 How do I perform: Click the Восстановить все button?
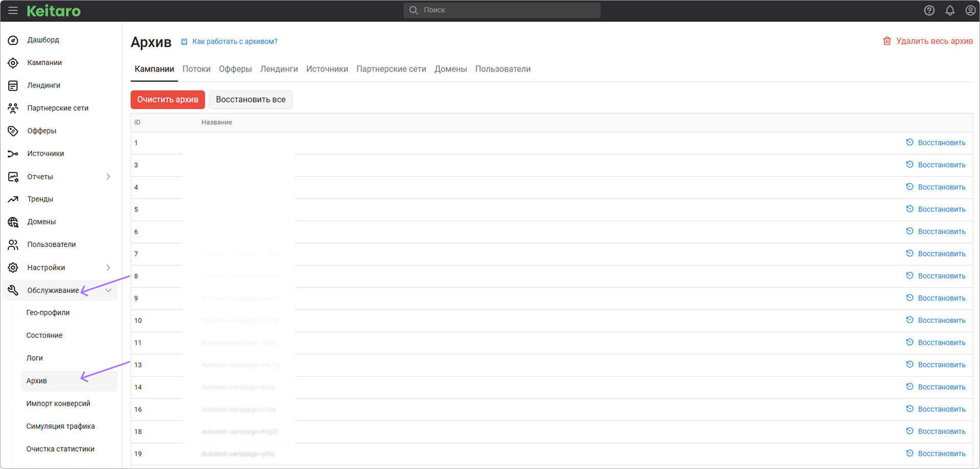(x=251, y=100)
